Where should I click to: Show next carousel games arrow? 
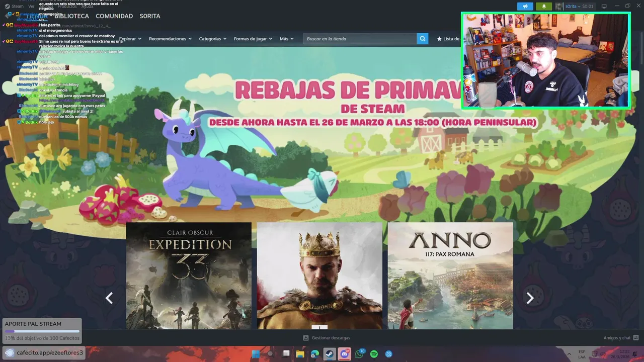coord(530,298)
